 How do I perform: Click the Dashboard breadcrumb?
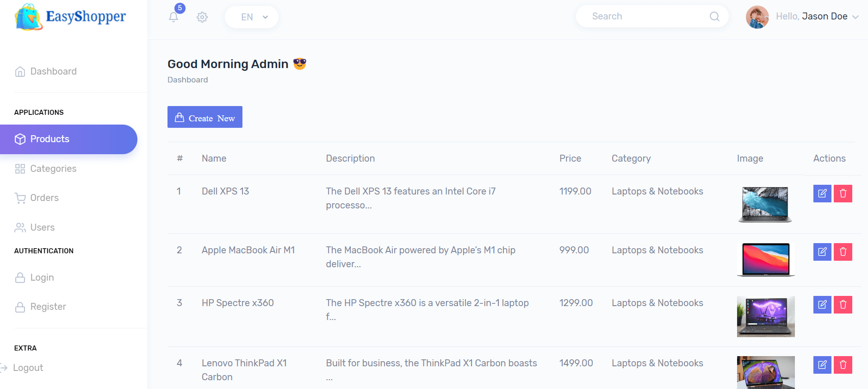click(x=188, y=80)
